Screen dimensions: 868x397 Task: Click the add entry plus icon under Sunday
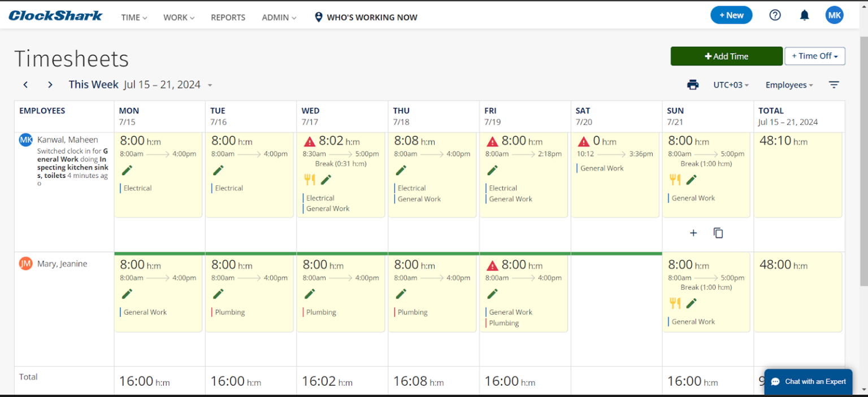point(693,233)
